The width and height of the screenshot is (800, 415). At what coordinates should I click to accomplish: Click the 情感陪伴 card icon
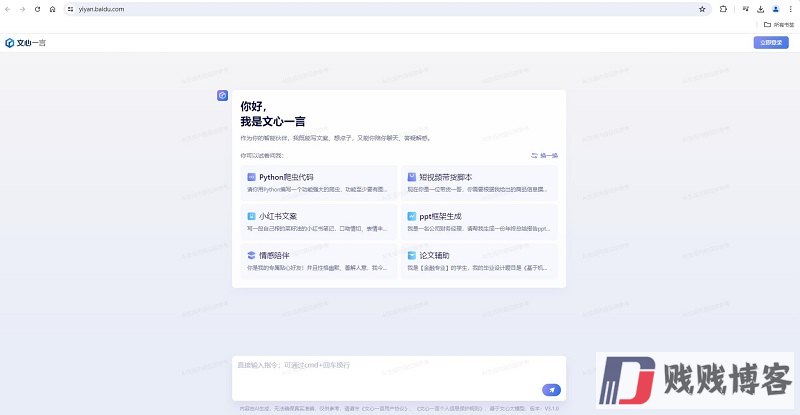tap(251, 255)
